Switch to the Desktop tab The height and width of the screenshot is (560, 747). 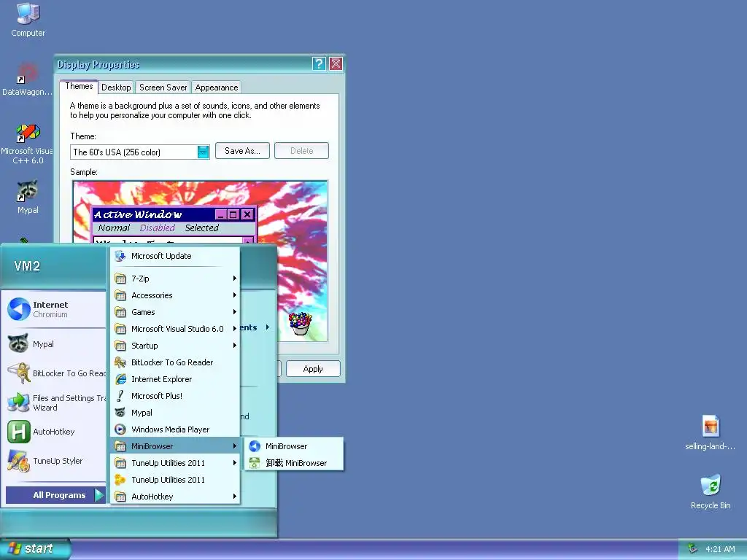point(116,87)
